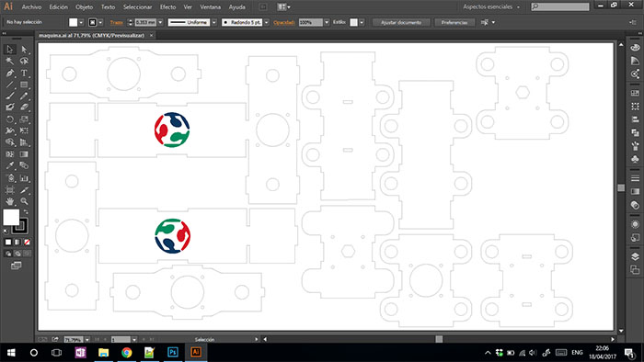The image size is (644, 362).
Task: Open arrange documents dropdown
Action: point(283,7)
